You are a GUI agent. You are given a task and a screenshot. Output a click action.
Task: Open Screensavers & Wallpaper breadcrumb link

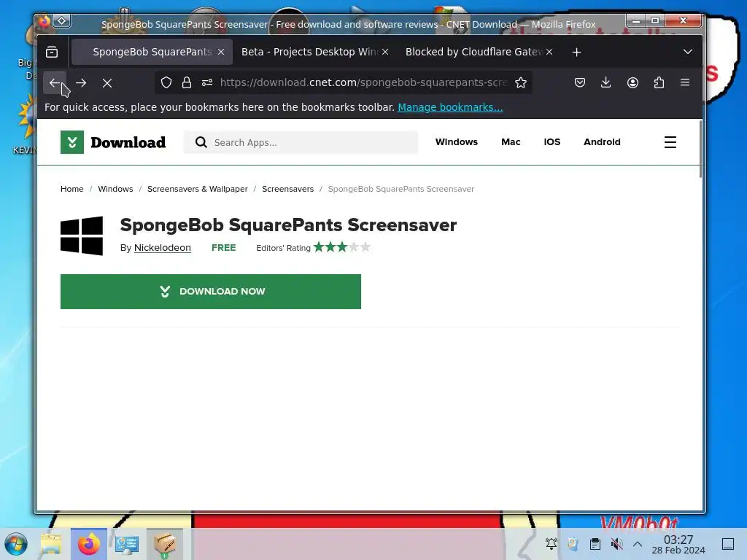tap(197, 189)
